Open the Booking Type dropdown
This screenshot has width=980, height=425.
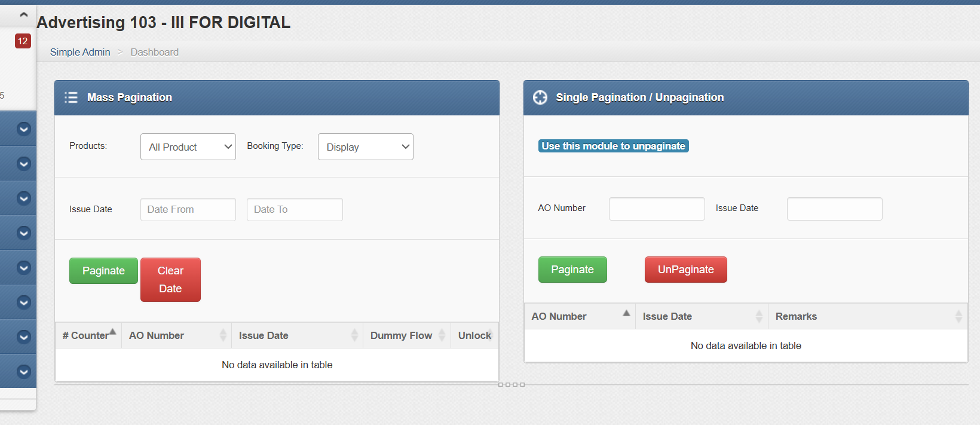[365, 147]
